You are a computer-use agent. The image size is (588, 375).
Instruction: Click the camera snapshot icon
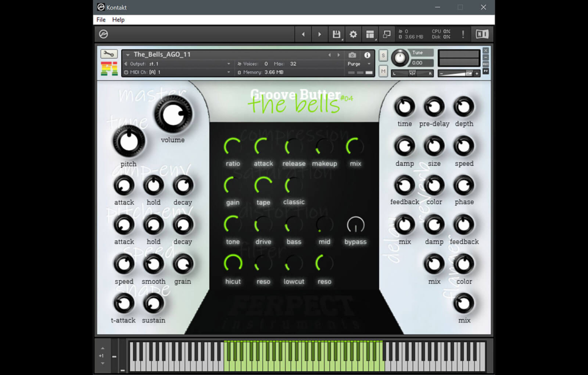click(352, 55)
